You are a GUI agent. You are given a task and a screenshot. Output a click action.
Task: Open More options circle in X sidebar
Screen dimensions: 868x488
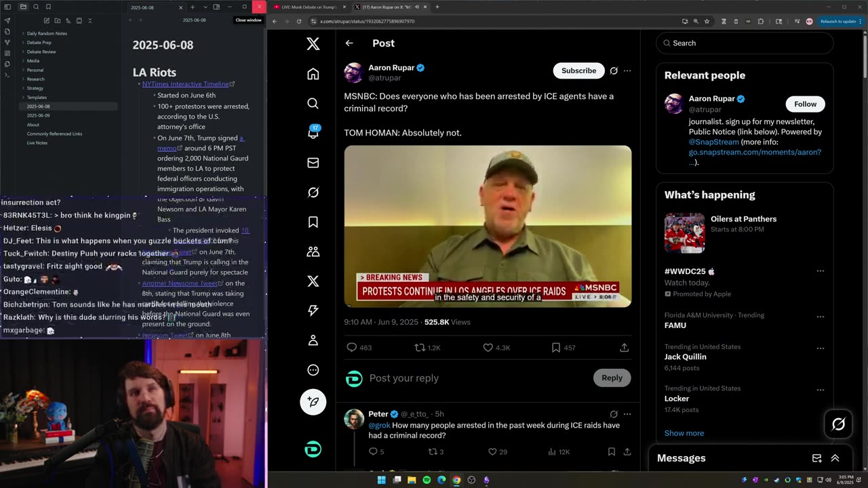[313, 370]
